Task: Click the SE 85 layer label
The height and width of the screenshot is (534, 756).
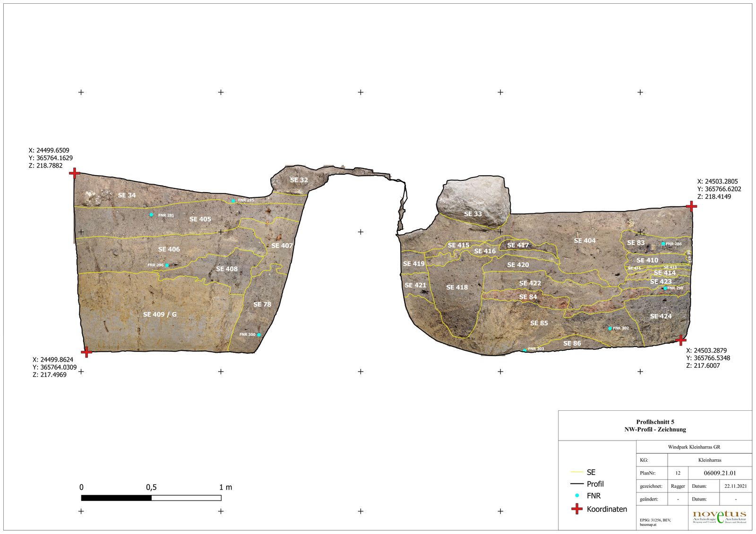Action: point(539,323)
